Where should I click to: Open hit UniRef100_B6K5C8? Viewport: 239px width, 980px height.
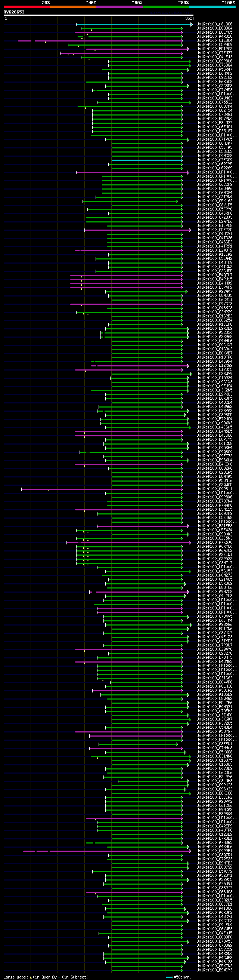click(215, 82)
